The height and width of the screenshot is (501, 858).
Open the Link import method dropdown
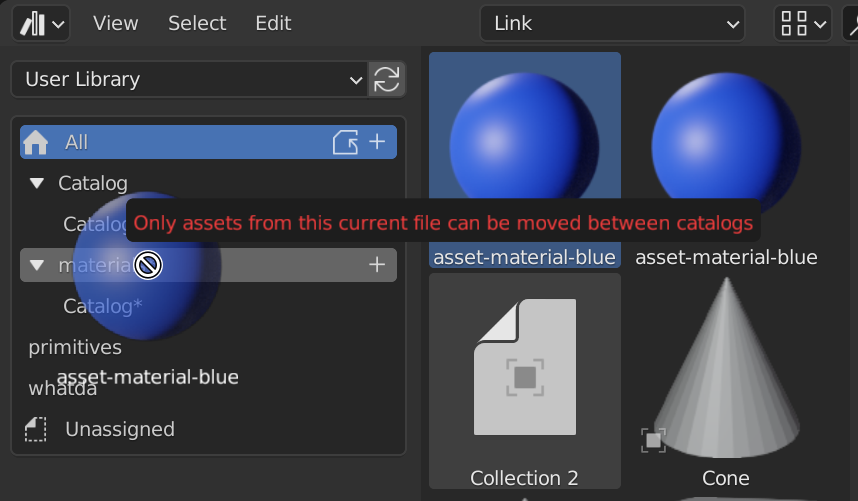[611, 23]
